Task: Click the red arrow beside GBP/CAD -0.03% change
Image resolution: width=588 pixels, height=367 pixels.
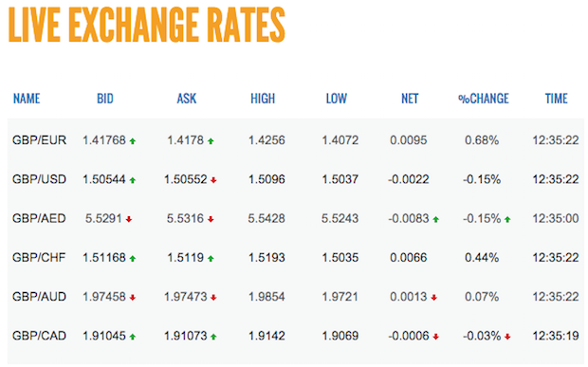Action: pos(507,337)
